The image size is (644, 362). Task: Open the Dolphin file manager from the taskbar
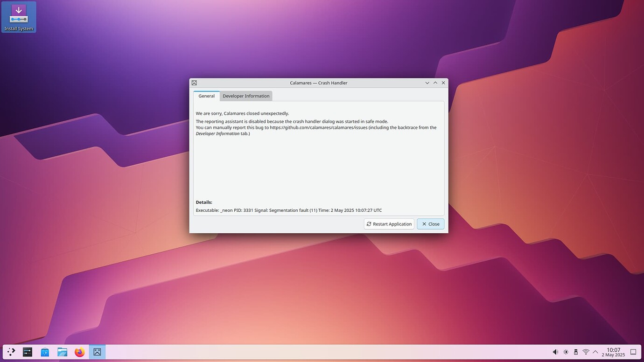click(x=62, y=352)
